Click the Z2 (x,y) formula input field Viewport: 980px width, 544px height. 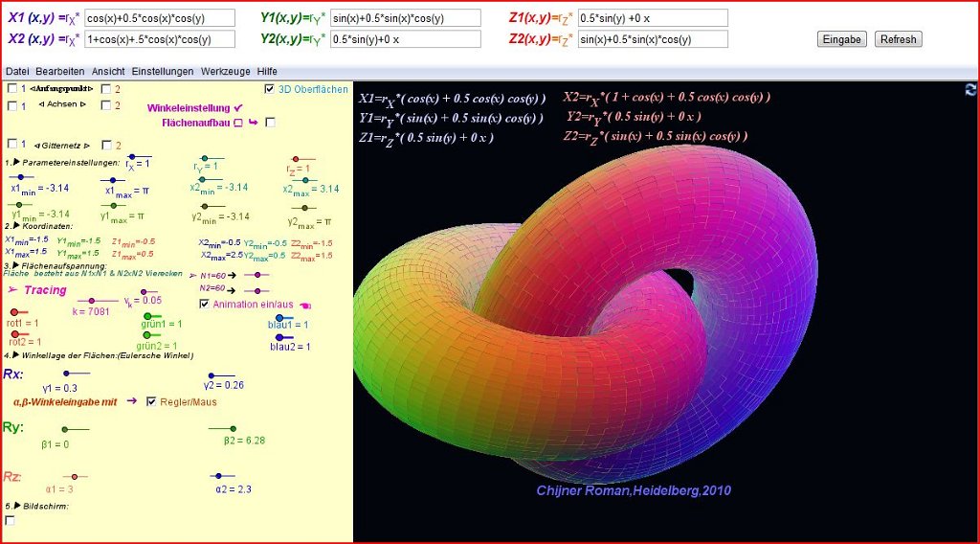[653, 39]
